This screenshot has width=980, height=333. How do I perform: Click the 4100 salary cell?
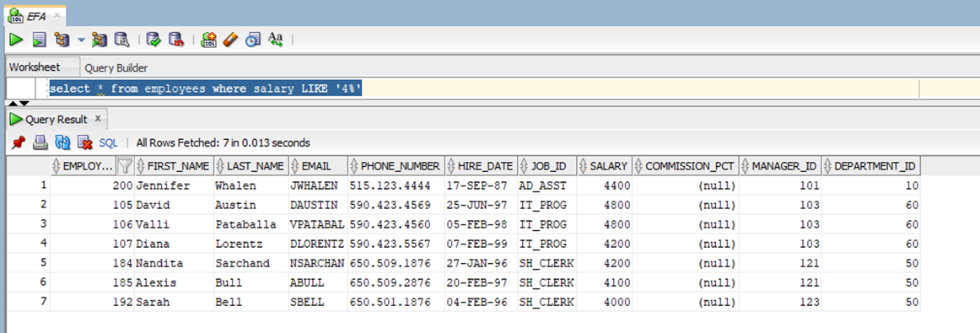point(605,282)
